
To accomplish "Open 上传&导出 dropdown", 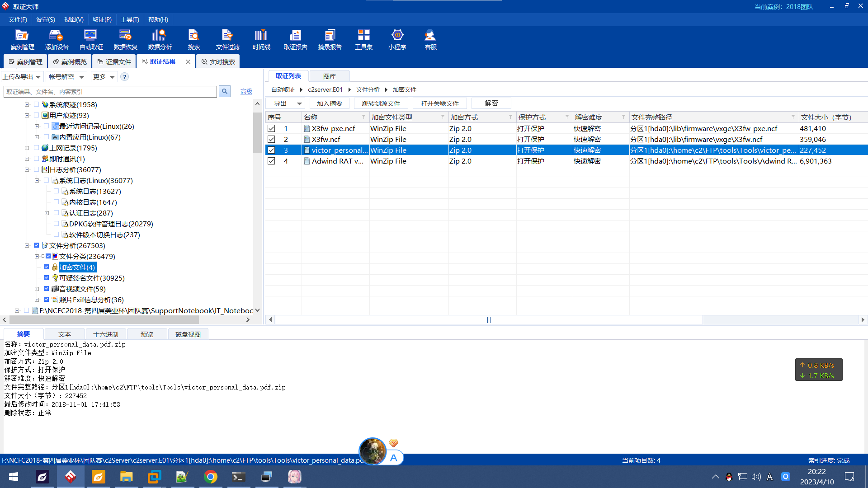I will [22, 77].
